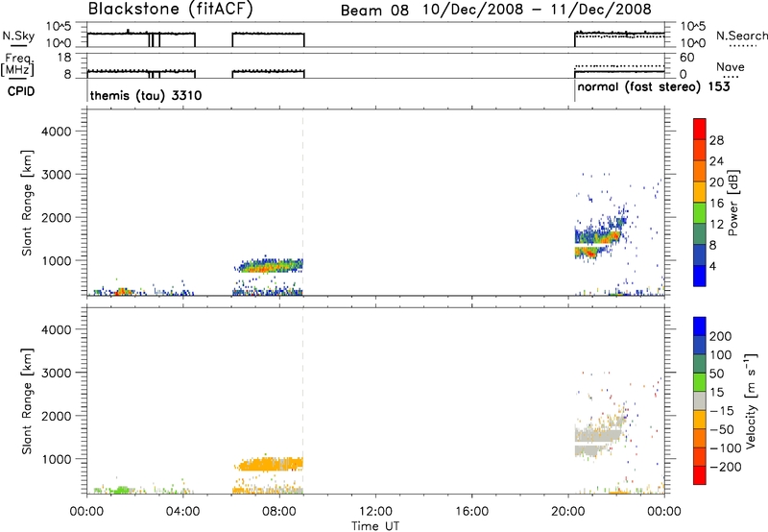
Task: Click the "CPID" row label
Action: pyautogui.click(x=21, y=91)
